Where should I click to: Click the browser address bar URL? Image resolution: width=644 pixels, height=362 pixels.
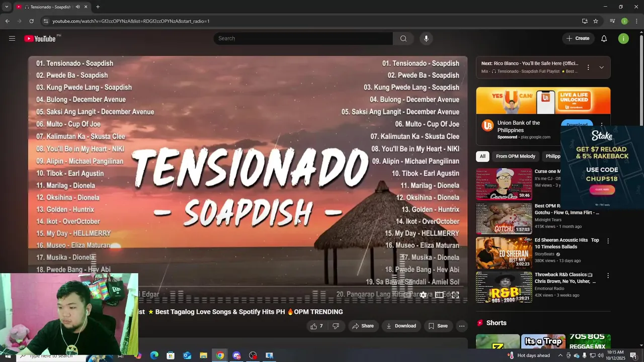click(x=131, y=21)
